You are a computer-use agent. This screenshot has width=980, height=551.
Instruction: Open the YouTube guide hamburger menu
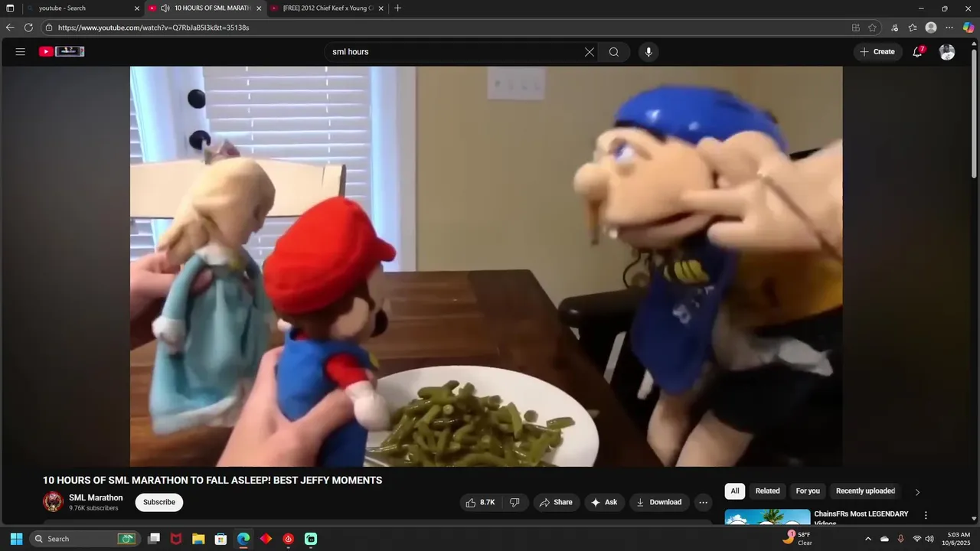(x=21, y=52)
